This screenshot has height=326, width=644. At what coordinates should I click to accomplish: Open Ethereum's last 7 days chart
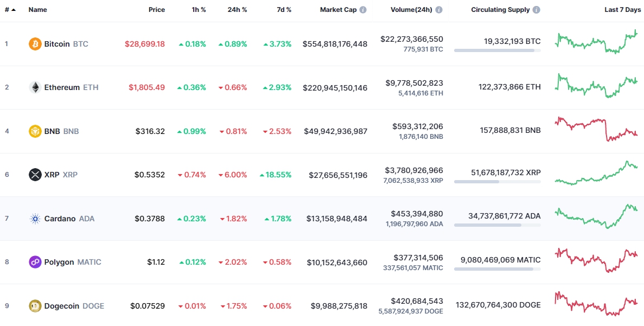[x=596, y=86]
